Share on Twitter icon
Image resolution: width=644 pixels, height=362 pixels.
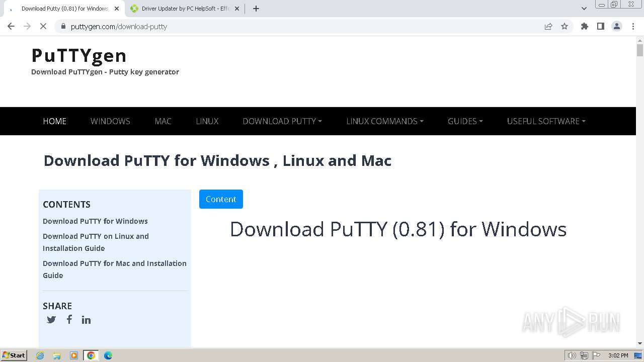[51, 319]
